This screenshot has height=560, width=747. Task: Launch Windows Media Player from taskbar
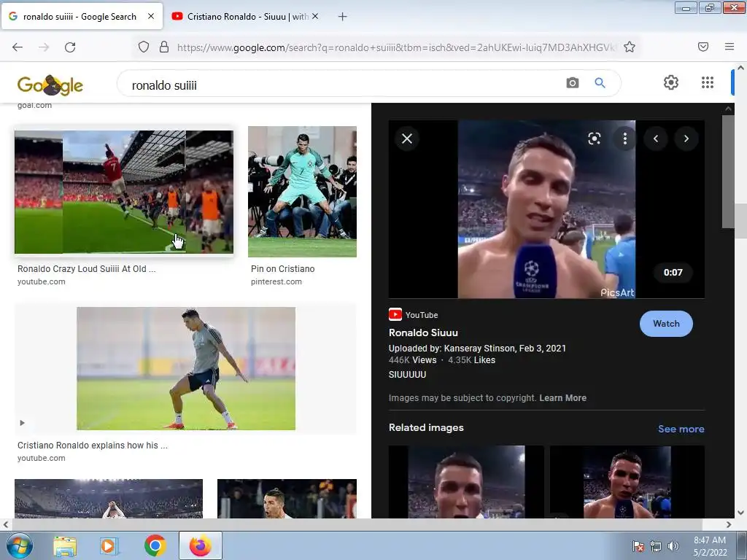pyautogui.click(x=109, y=545)
